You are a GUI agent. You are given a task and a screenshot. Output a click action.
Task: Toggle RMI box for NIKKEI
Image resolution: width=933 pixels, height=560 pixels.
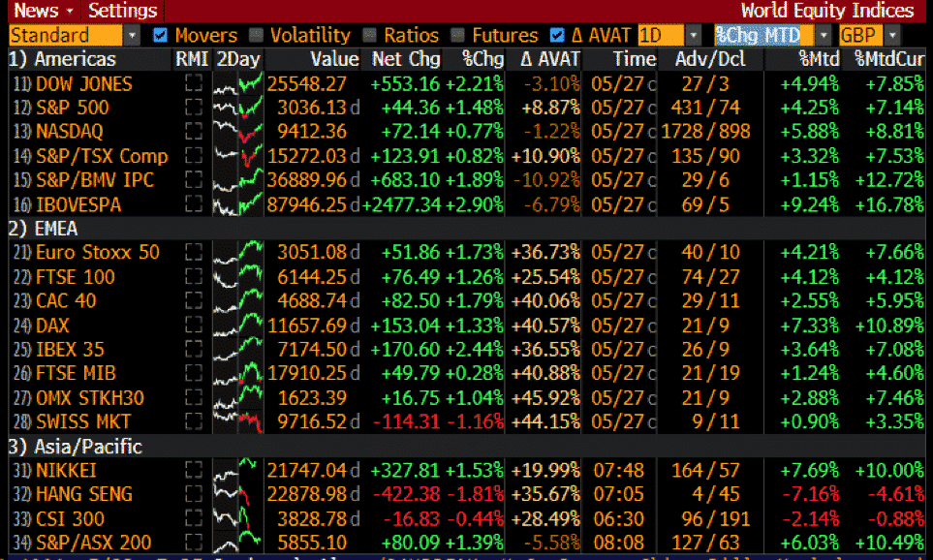[x=194, y=470]
